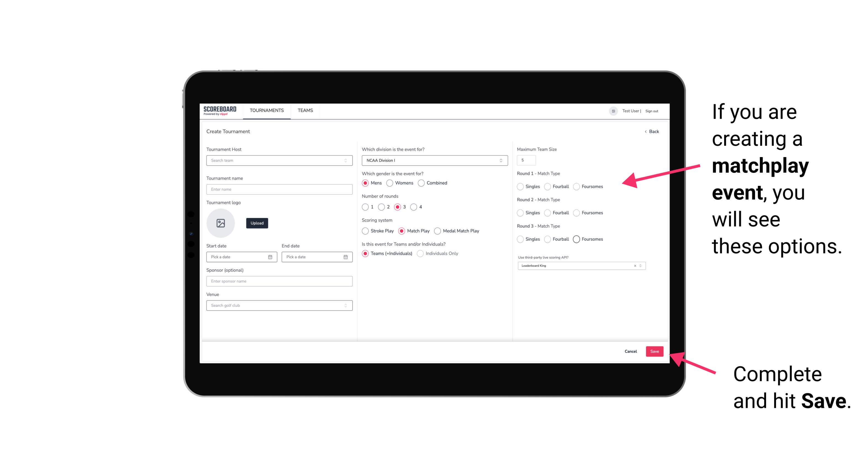Screen dimensions: 868x467
Task: Select the Womens gender radio button
Action: (390, 183)
